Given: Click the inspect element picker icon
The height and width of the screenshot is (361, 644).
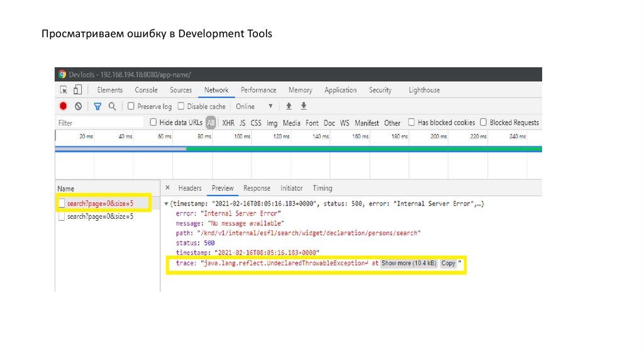Looking at the screenshot, I should (x=63, y=90).
